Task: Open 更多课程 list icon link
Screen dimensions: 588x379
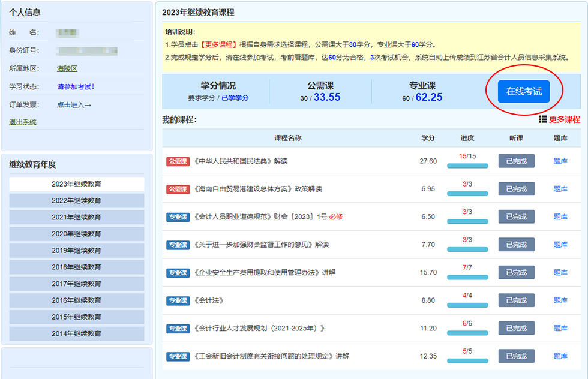Action: (560, 119)
